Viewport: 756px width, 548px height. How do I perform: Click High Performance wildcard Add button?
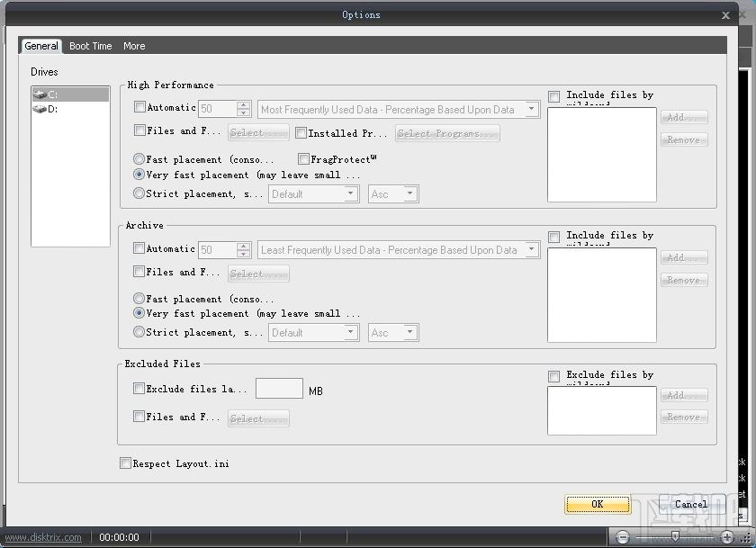[684, 117]
